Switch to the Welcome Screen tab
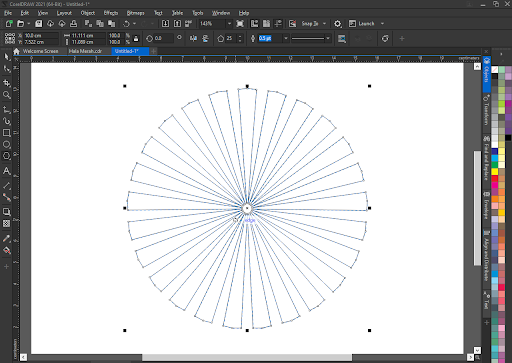Screen dimensions: 512x363 (x=40, y=51)
